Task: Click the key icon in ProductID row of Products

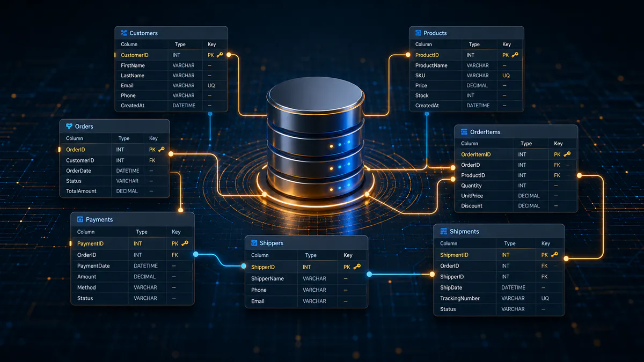Action: [x=515, y=55]
